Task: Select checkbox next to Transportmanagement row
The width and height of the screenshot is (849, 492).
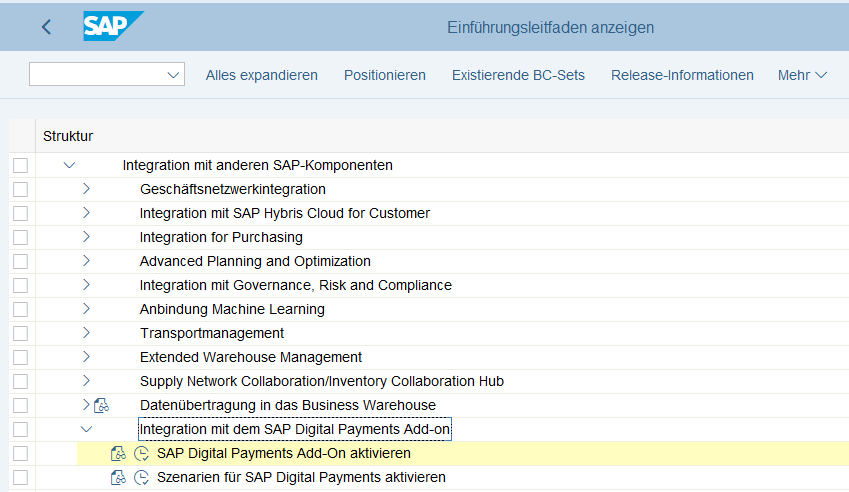Action: point(20,333)
